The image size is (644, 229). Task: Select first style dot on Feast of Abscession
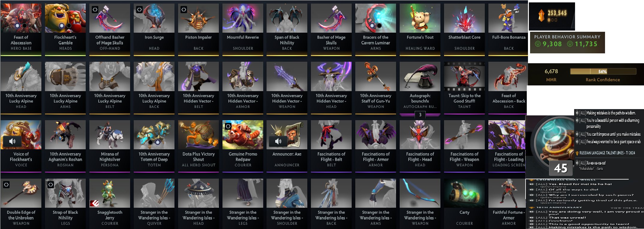pyautogui.click(x=17, y=26)
